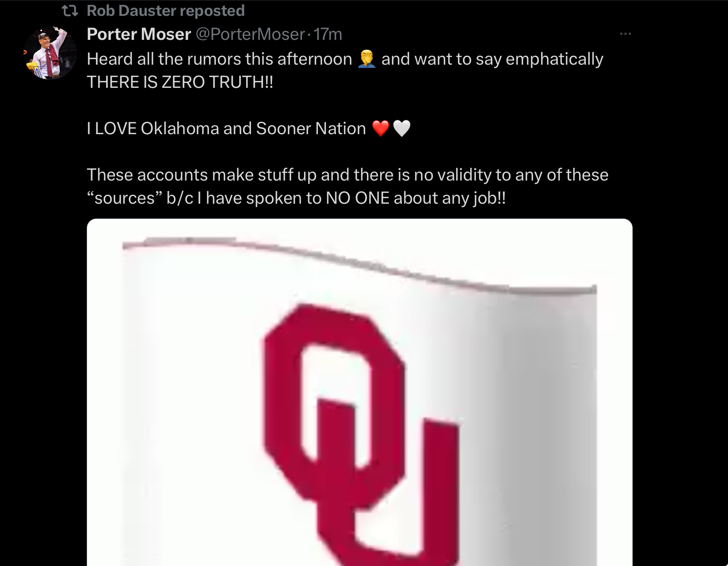Click "and want to say emphatically" text

pyautogui.click(x=492, y=59)
